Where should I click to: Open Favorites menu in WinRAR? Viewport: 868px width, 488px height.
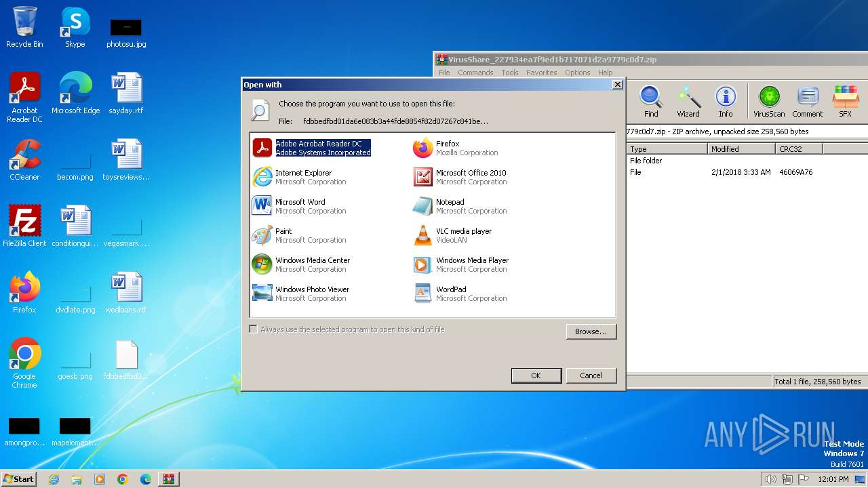(x=541, y=73)
